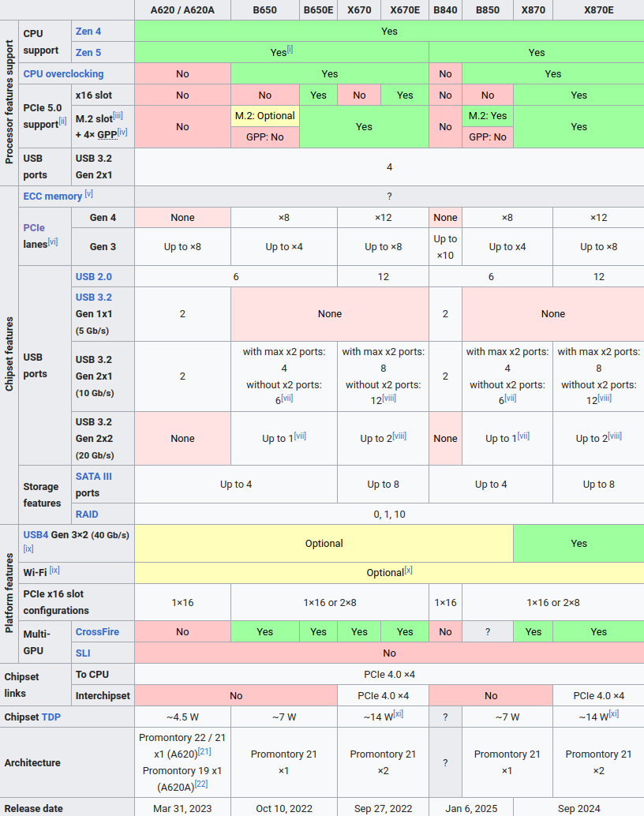Select the 'Up to ×10' cell
This screenshot has width=644, height=816.
(x=445, y=247)
